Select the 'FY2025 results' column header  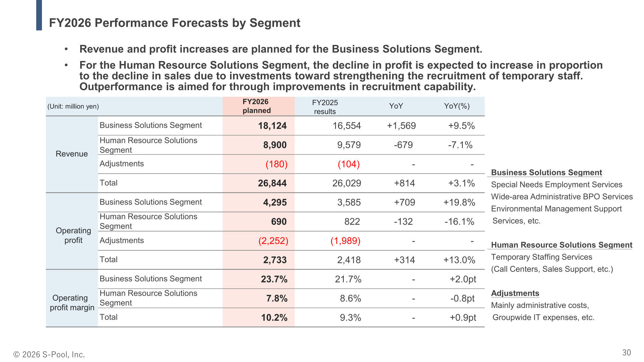click(325, 107)
